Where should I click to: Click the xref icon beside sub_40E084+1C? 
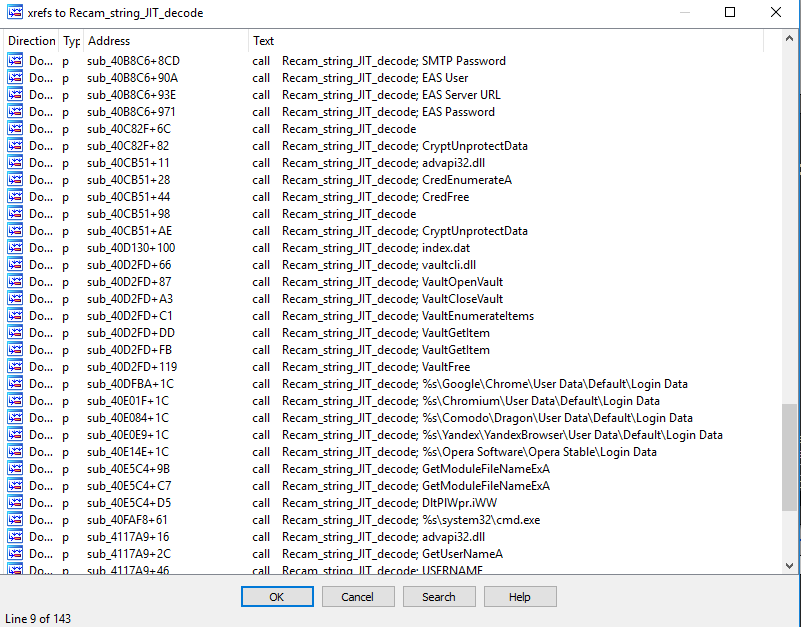(x=15, y=417)
